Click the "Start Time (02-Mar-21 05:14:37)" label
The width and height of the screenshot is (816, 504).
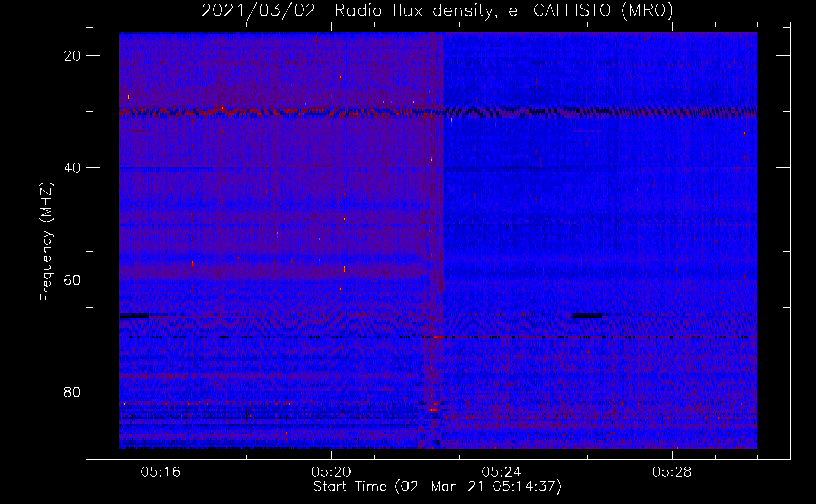[437, 487]
